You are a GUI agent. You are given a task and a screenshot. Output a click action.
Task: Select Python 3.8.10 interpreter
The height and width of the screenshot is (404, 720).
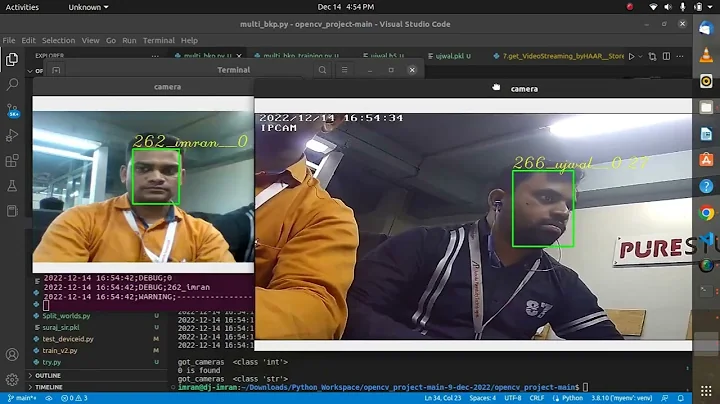click(x=621, y=398)
